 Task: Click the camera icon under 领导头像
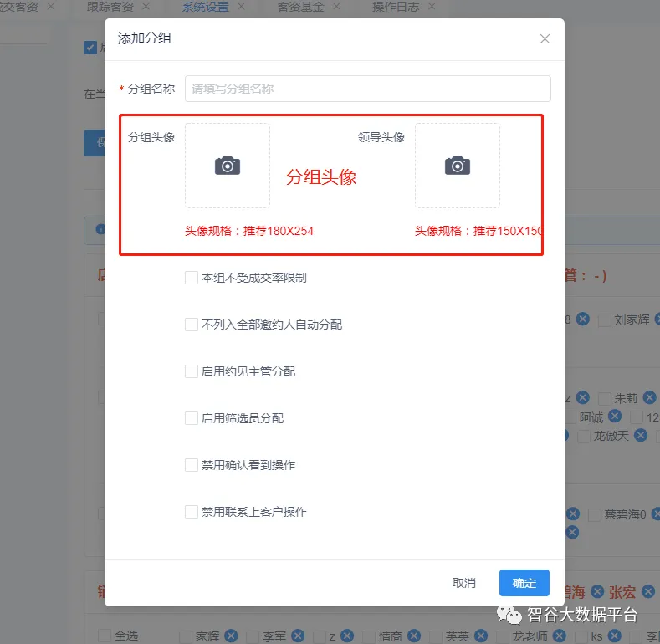[457, 166]
